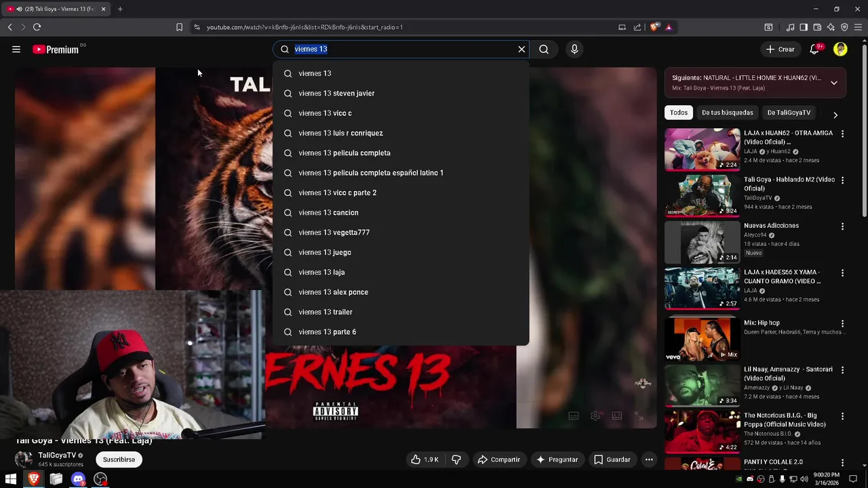Open options for 'CUANTO GRAMO' video
The width and height of the screenshot is (868, 488).
(x=842, y=272)
